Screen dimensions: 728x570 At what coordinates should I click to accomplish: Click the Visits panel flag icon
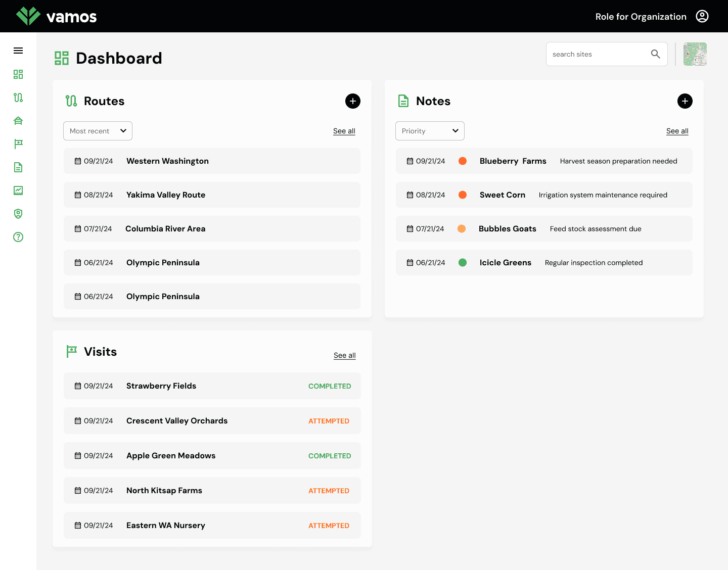point(72,352)
